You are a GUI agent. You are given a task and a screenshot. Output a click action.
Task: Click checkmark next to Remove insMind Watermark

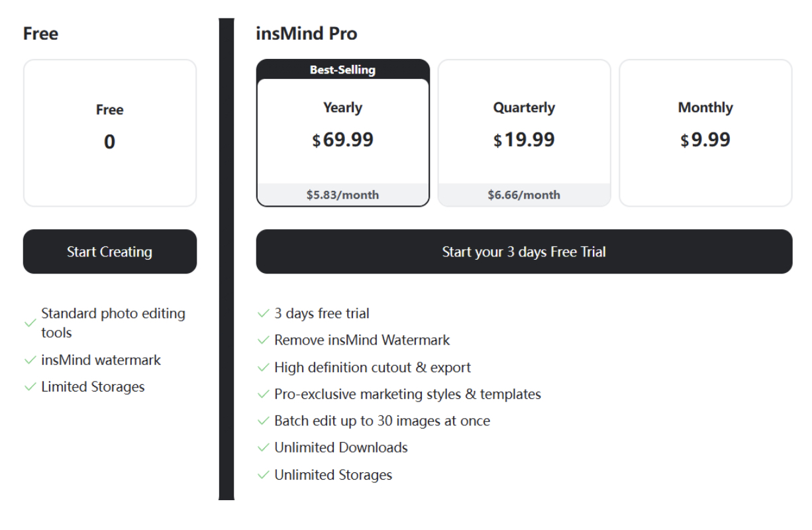(x=264, y=341)
